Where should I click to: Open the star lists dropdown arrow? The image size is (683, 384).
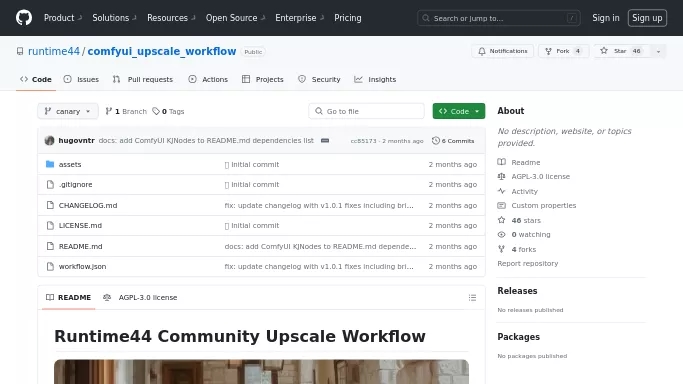tap(658, 51)
